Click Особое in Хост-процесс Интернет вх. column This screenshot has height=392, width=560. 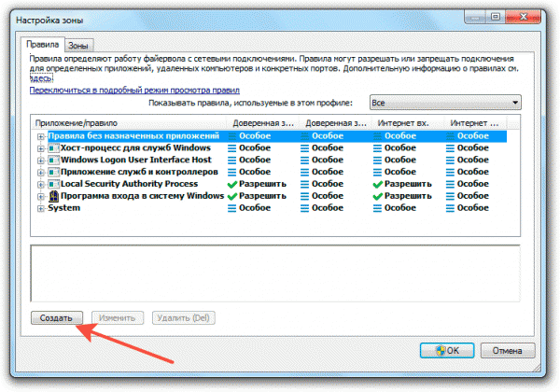(400, 147)
